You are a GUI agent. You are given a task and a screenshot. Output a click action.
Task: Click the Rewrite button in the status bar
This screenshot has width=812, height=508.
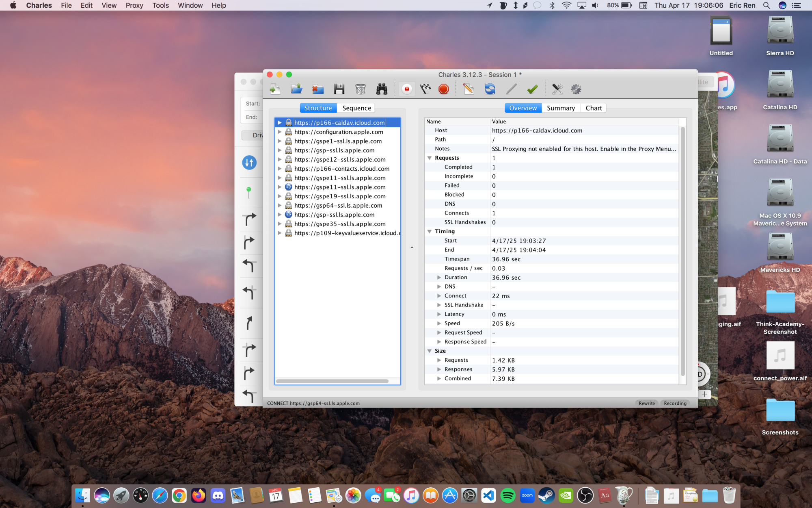pos(646,403)
